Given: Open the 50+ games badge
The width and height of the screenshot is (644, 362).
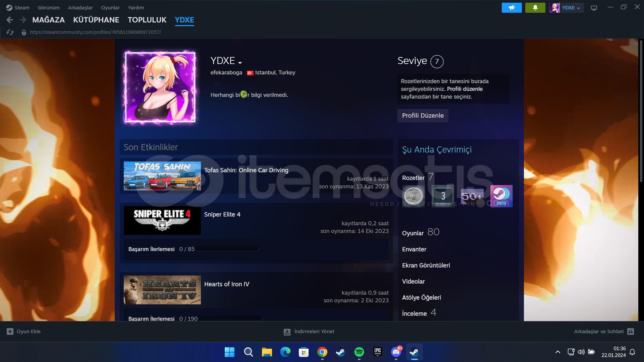Looking at the screenshot, I should coord(472,196).
